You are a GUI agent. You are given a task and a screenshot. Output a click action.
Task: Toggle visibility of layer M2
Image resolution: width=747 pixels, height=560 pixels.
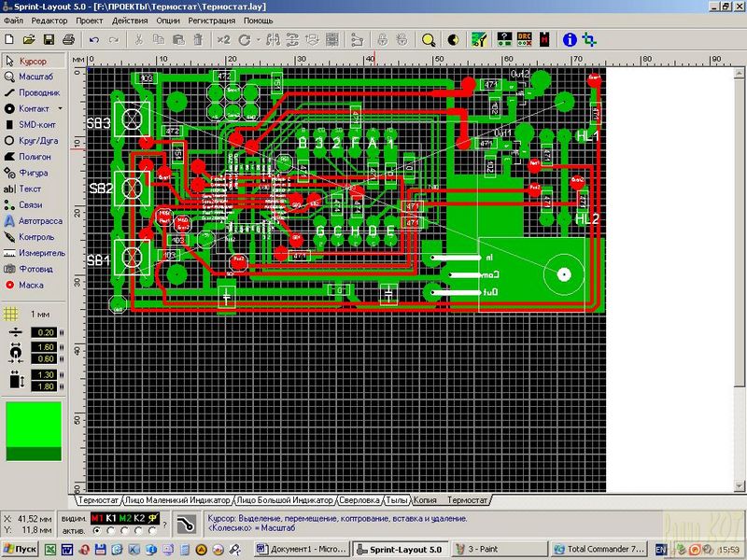click(125, 519)
